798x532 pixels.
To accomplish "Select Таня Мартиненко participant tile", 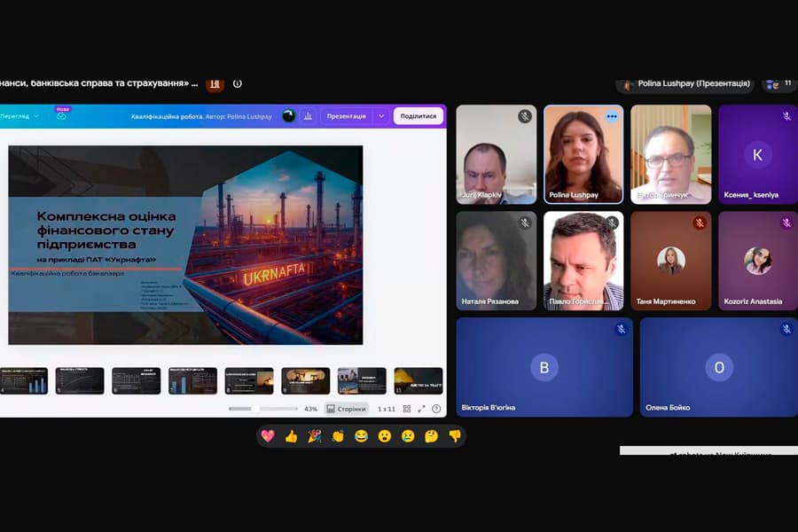I will (x=671, y=261).
